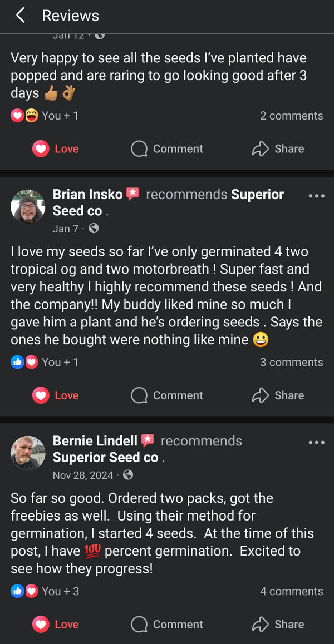Share Brian Insko's review

(x=278, y=395)
